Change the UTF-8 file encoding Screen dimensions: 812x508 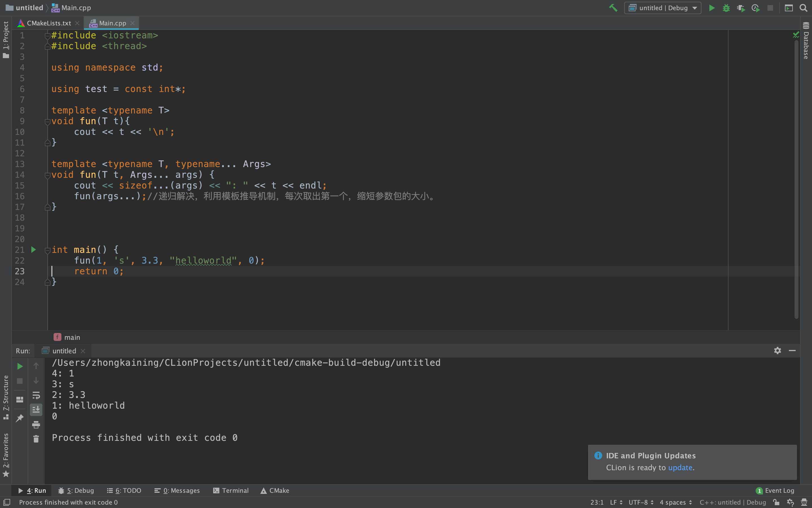click(x=641, y=502)
